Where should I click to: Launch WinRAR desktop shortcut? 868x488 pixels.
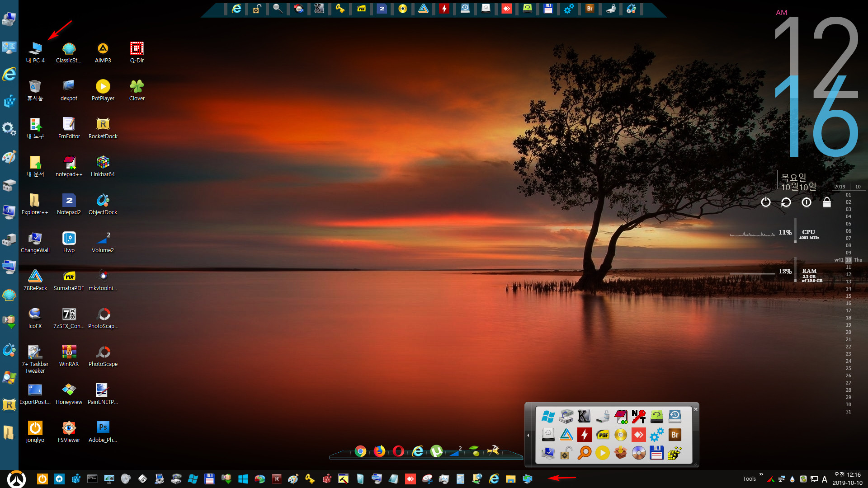pos(69,356)
